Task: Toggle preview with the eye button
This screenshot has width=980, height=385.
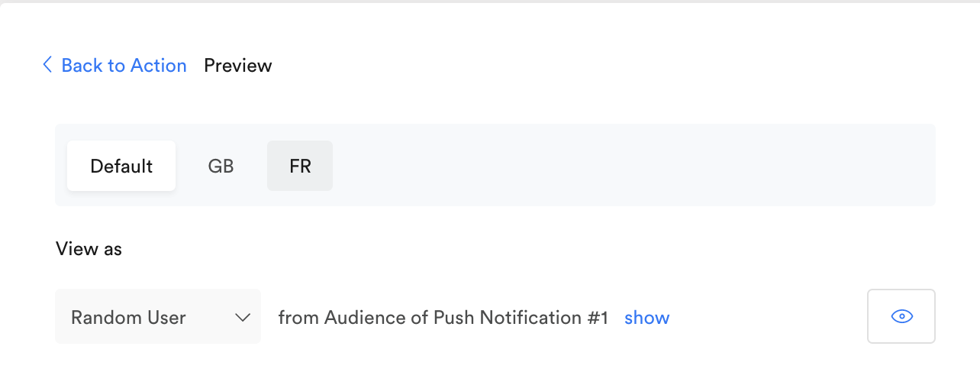Action: (x=901, y=316)
